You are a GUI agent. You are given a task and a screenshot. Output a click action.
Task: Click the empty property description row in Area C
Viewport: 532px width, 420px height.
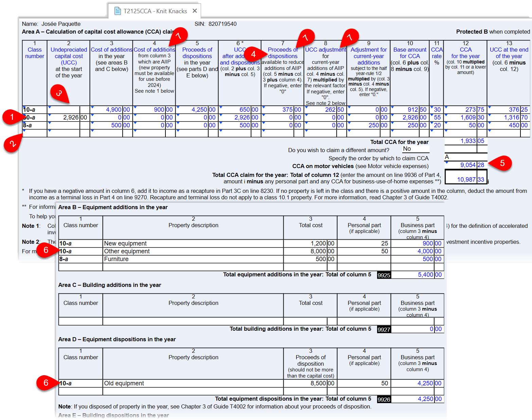click(x=193, y=321)
